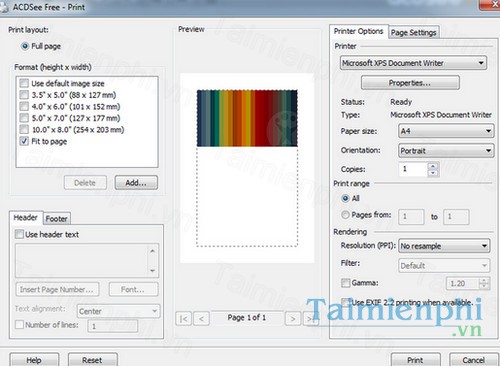The height and width of the screenshot is (366, 500).
Task: Click the Pages to end field
Action: [x=456, y=217]
